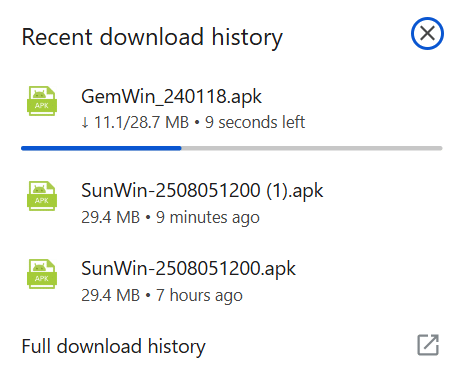Click the blue filled part of progress bar
The width and height of the screenshot is (449, 369).
(x=101, y=148)
